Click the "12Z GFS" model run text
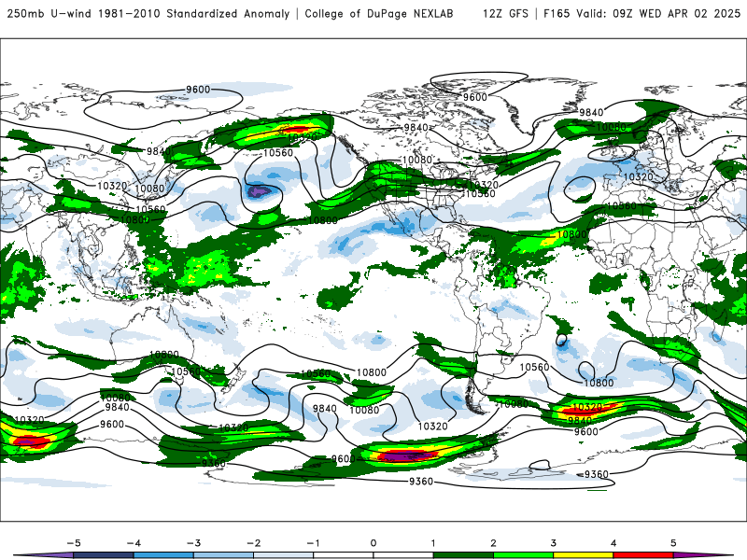This screenshot has height=560, width=747. [x=505, y=14]
